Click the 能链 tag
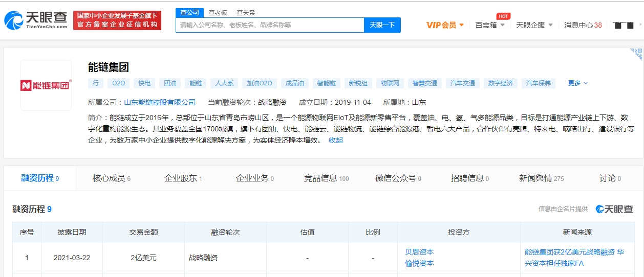 click(x=196, y=83)
